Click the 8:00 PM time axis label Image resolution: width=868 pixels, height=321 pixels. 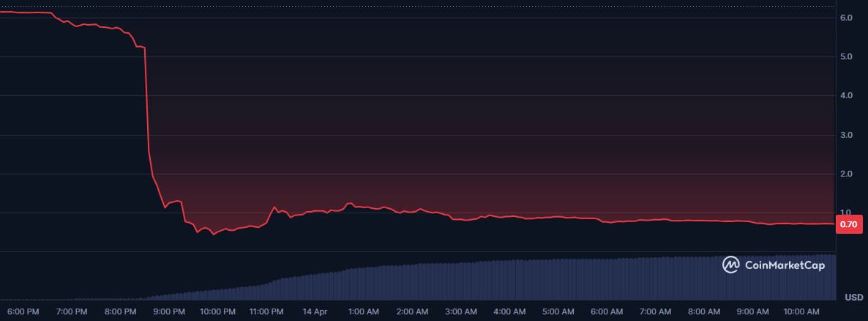coord(120,311)
